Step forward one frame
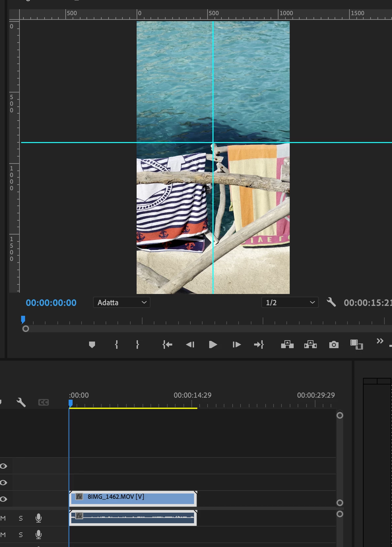 tap(237, 345)
